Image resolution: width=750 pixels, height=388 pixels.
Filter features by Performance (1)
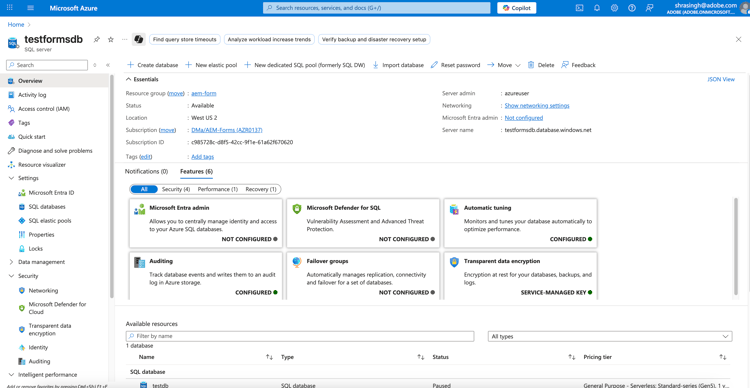click(218, 189)
